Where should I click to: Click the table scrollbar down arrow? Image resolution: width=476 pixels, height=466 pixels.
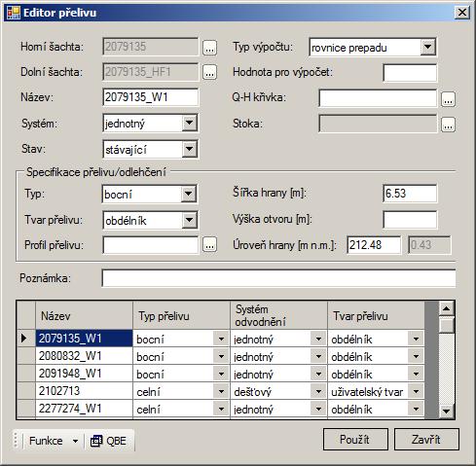point(446,412)
